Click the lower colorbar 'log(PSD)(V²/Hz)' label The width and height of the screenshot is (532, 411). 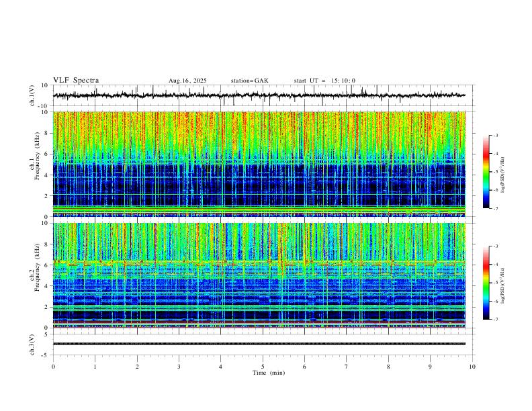503,285
